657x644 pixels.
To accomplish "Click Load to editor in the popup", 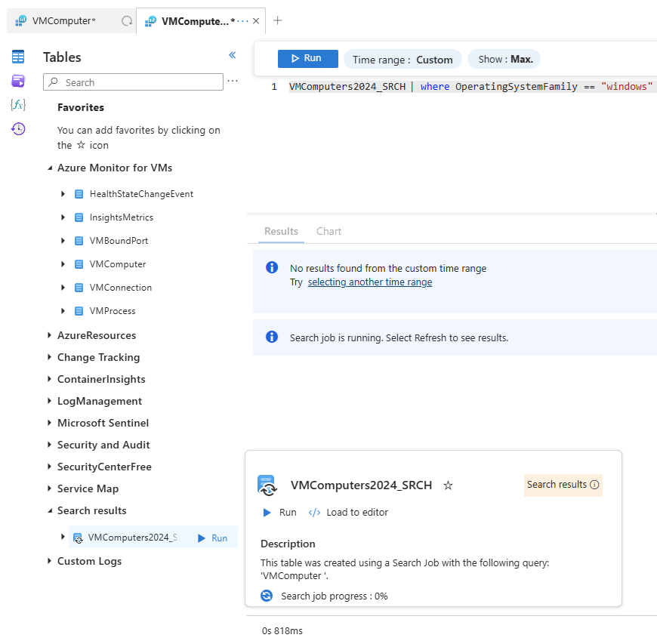I will (348, 513).
